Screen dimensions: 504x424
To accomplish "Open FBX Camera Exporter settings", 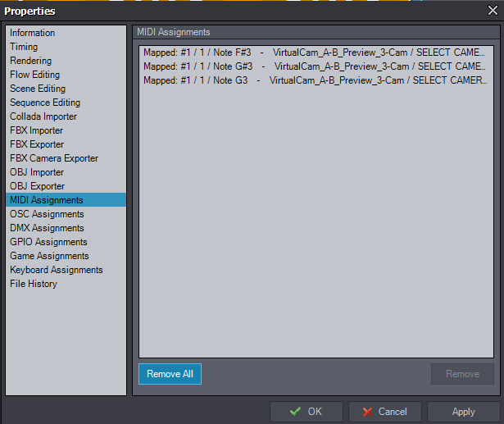I will [54, 158].
